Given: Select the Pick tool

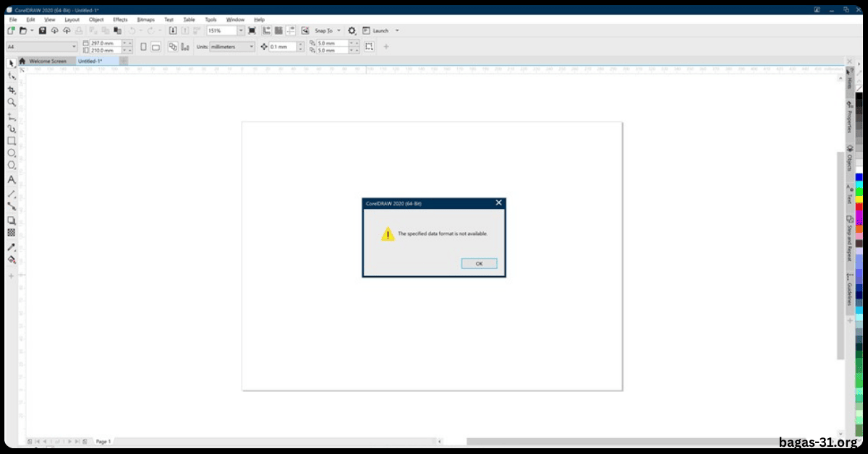Looking at the screenshot, I should pos(11,64).
